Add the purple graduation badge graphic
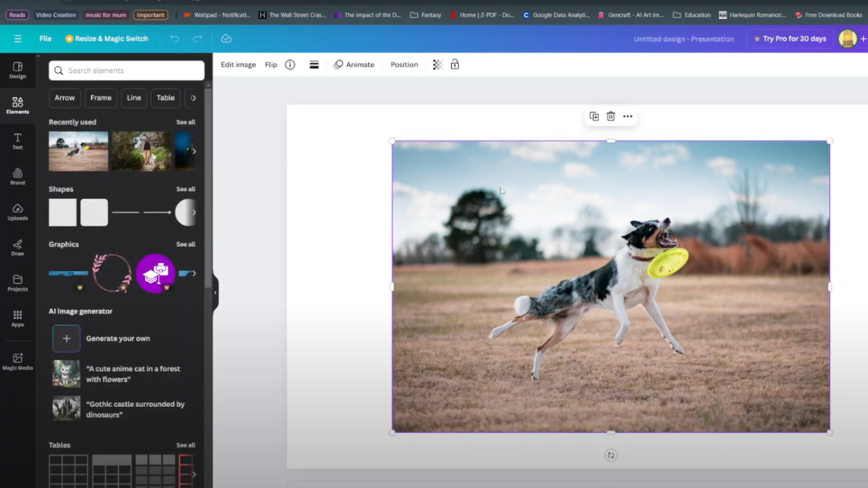This screenshot has width=868, height=488. click(155, 273)
